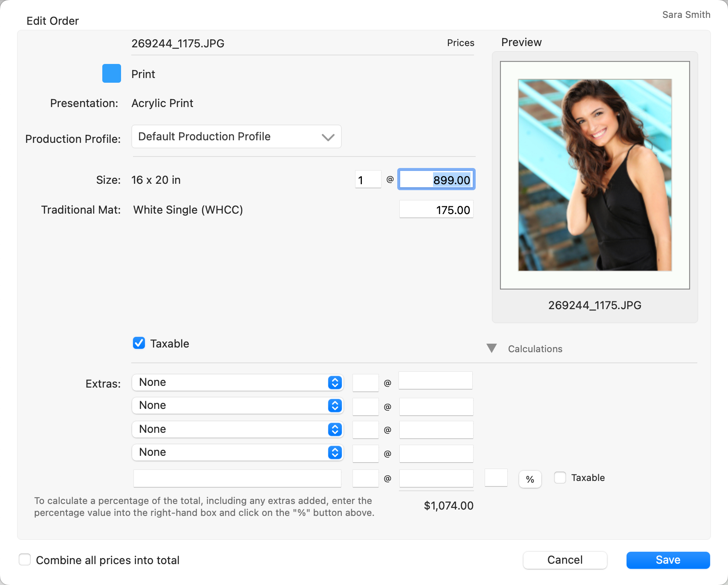Click the blue Print color swatch
Viewport: 728px width, 585px height.
click(112, 73)
